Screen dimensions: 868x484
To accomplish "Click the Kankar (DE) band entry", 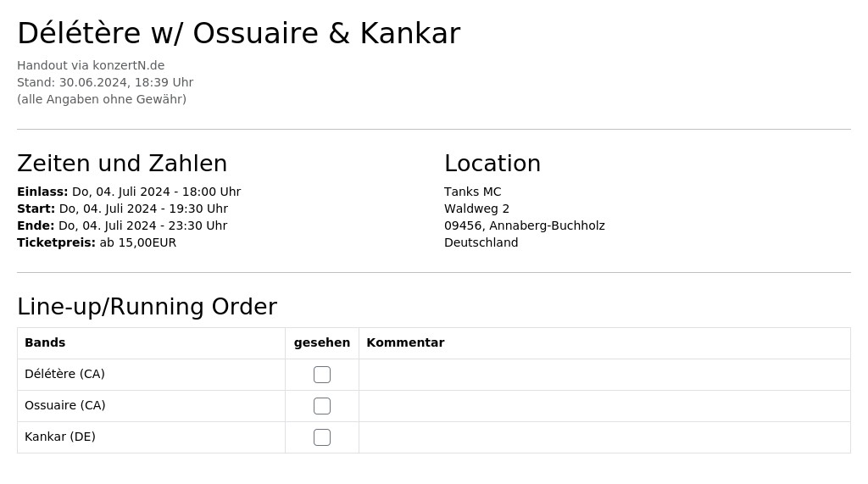I will click(60, 437).
